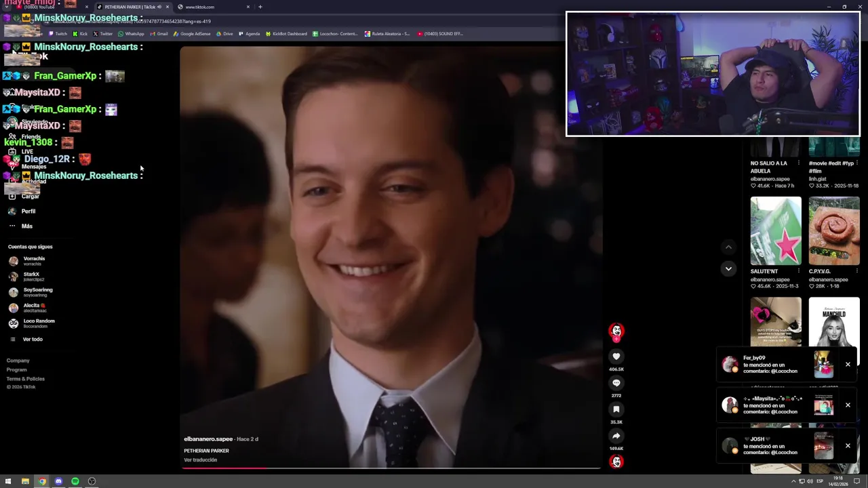Expand the Terms & Policies footer section
Viewport: 868px width, 488px height.
(25, 378)
